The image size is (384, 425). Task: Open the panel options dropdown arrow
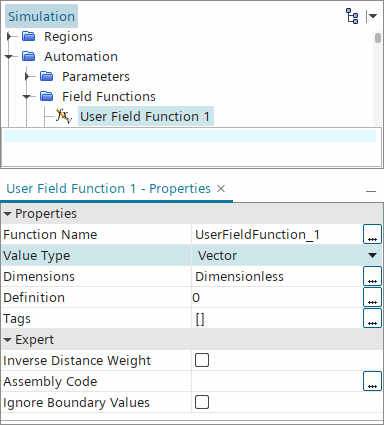[372, 16]
